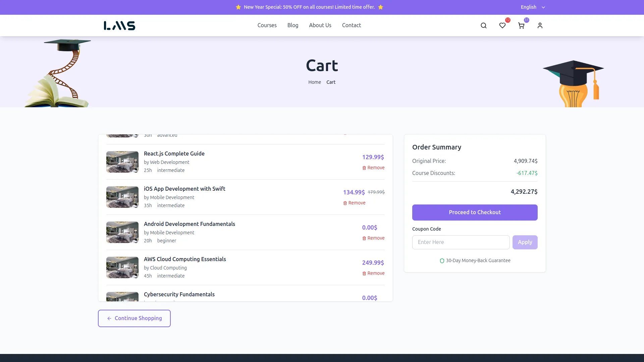644x362 pixels.
Task: Remove Android Development Fundamentals from cart
Action: click(x=373, y=238)
